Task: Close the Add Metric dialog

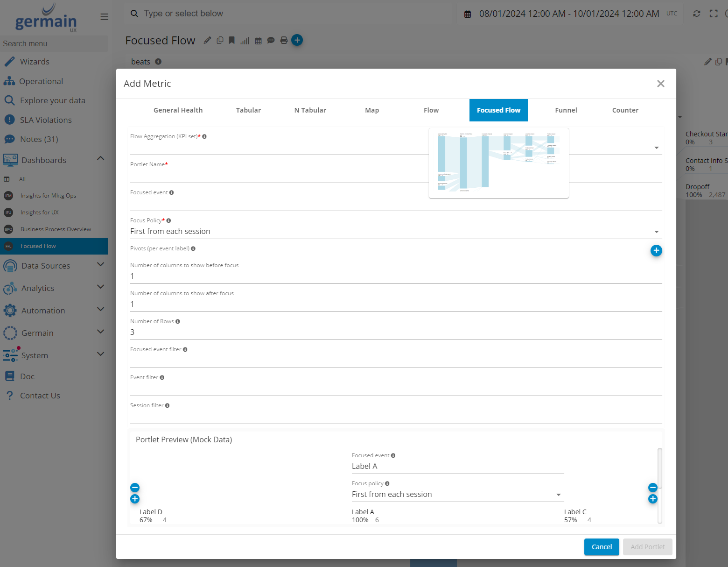Action: (660, 84)
